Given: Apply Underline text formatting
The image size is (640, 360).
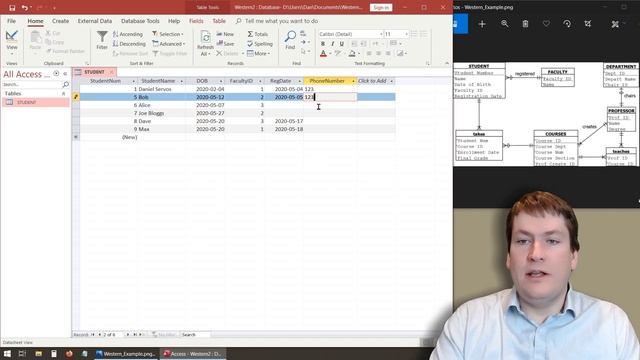Looking at the screenshot, I should click(x=342, y=44).
